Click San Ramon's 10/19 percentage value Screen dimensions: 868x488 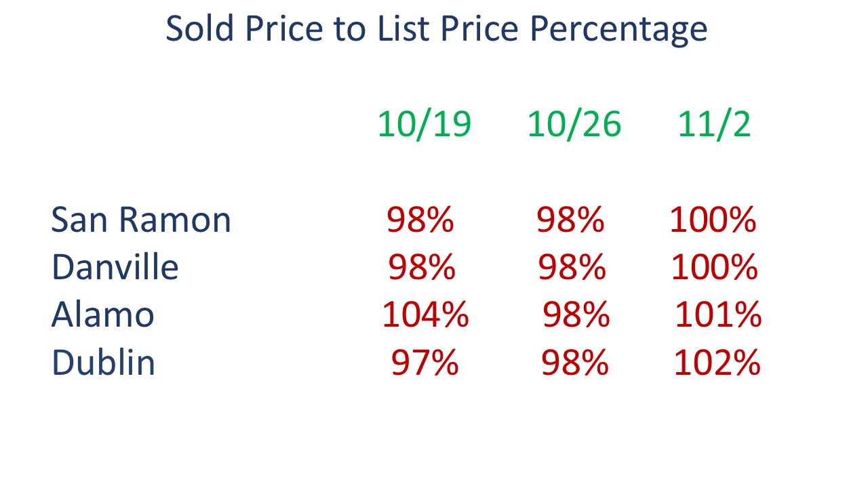[420, 220]
